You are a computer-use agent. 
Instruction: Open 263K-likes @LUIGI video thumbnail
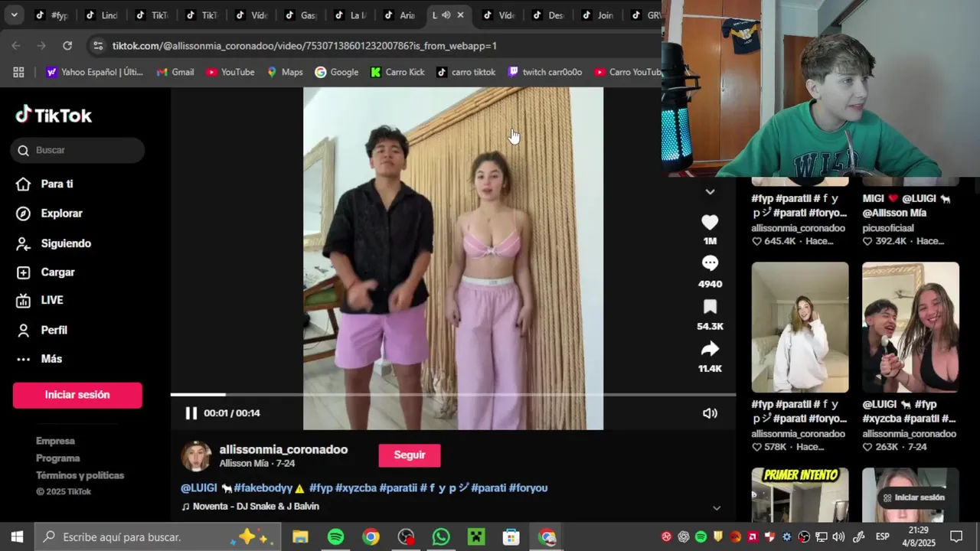[x=910, y=328]
